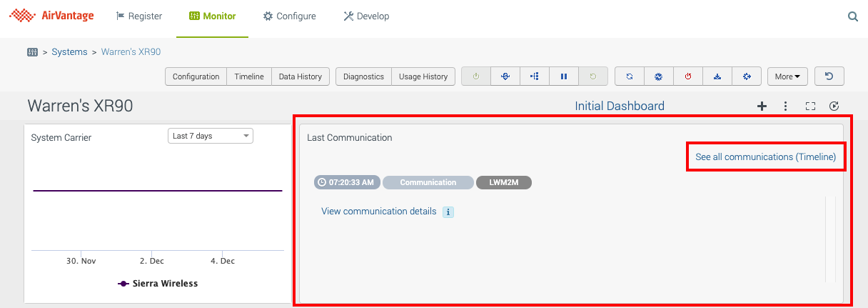The width and height of the screenshot is (868, 308).
Task: Open the Configure menu
Action: (x=290, y=16)
